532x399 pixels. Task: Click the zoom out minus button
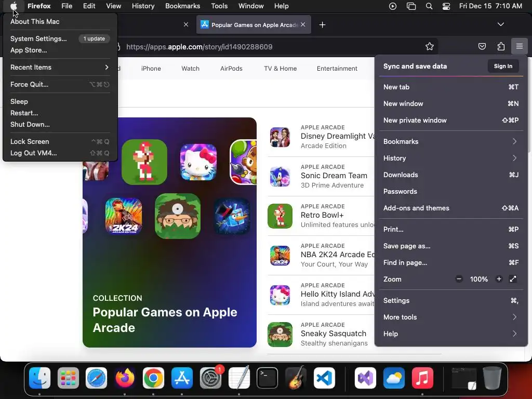(459, 279)
